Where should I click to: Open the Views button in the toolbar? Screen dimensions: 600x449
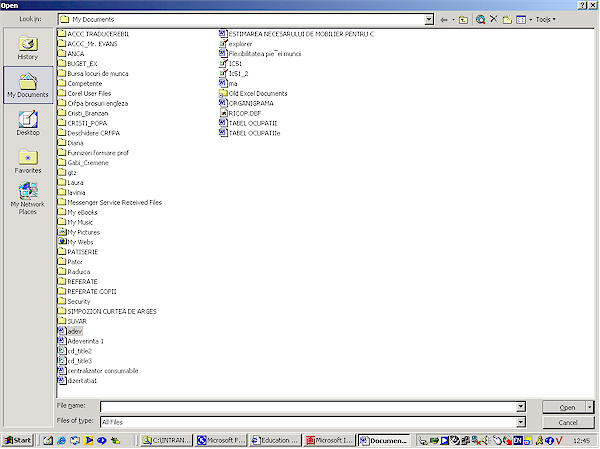tap(521, 19)
